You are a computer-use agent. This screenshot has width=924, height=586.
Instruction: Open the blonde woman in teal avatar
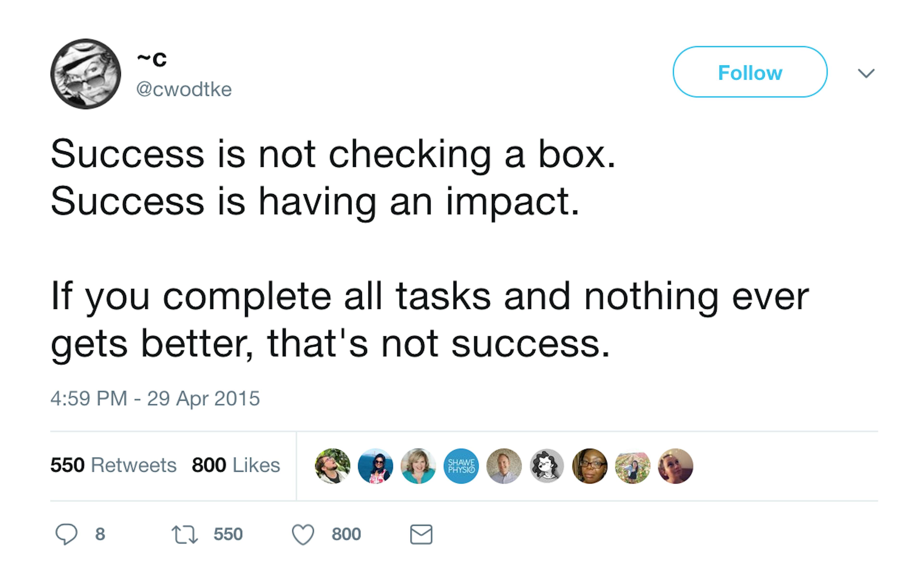pos(418,466)
